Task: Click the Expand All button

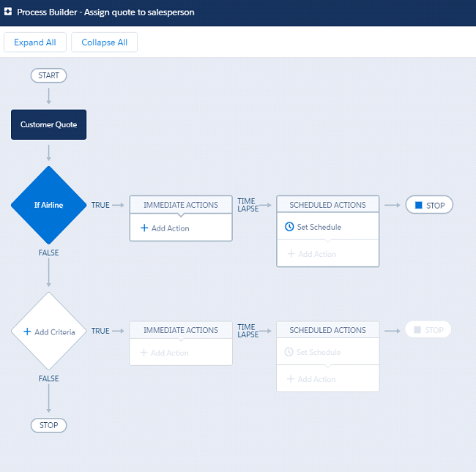Action: tap(35, 42)
